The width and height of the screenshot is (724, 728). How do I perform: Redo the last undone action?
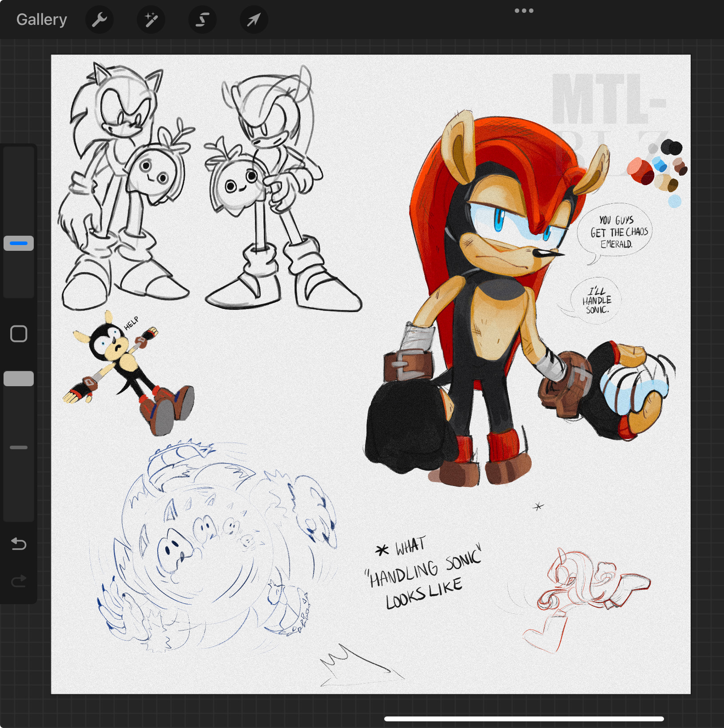coord(19,581)
